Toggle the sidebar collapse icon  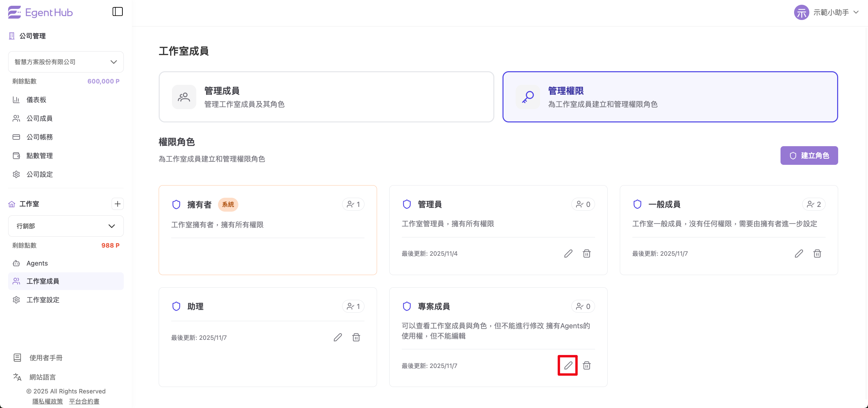pyautogui.click(x=117, y=12)
